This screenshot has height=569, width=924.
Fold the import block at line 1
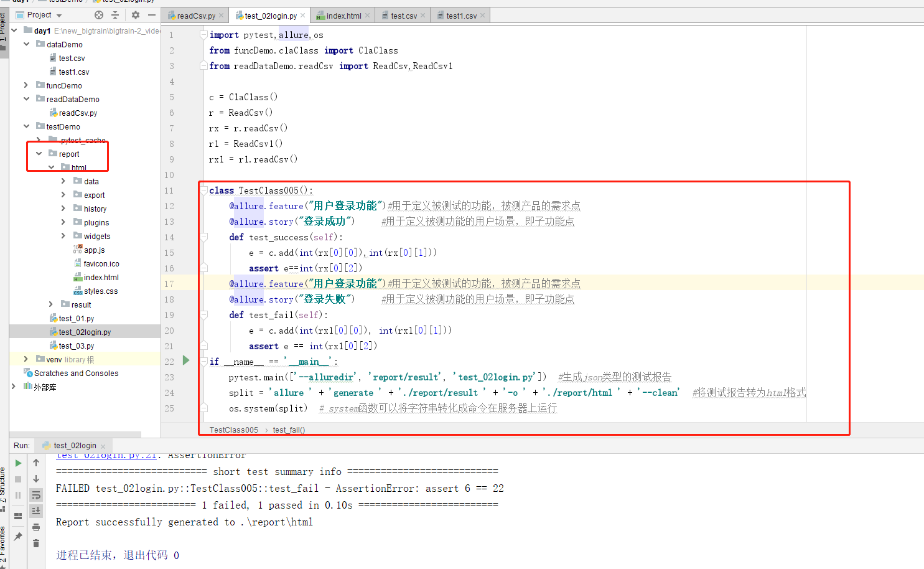pos(203,35)
